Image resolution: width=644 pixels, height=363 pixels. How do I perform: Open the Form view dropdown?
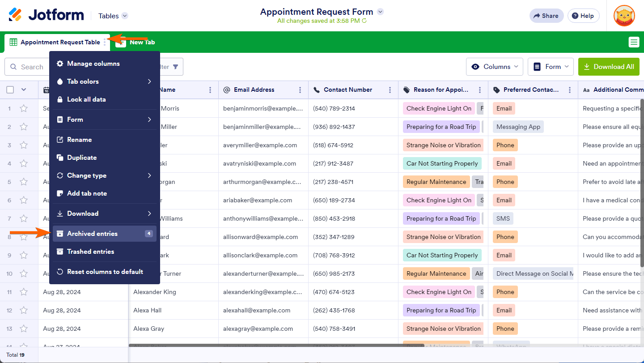click(551, 67)
